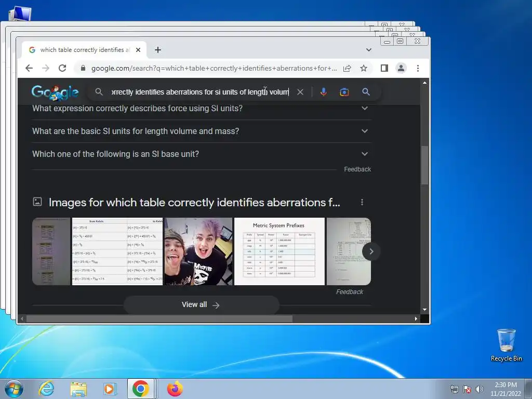Open the Chrome three-dot menu
The width and height of the screenshot is (532, 399).
(418, 68)
